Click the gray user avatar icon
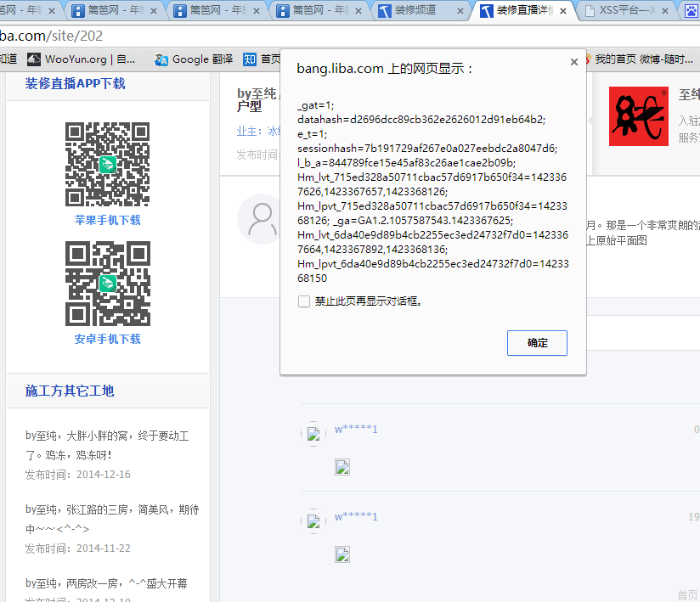Screen dimensions: 700x602 pos(261,219)
